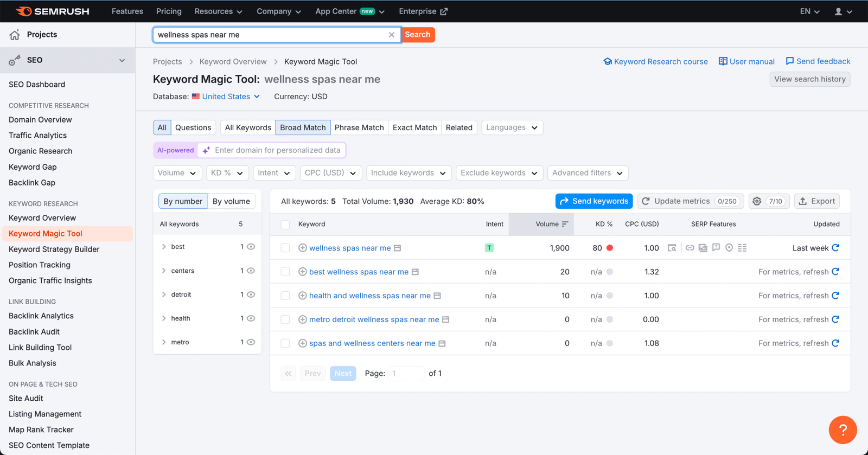Switch to Exact Match tab
Viewport: 868px width, 455px height.
tap(414, 127)
